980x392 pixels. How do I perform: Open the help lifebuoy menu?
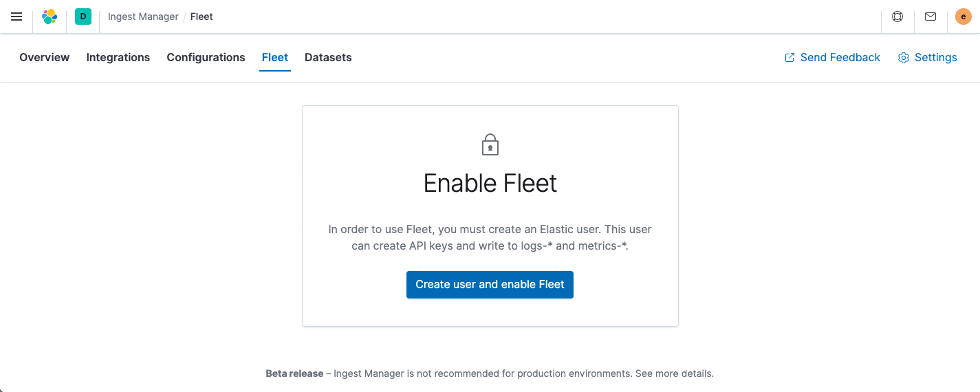897,17
